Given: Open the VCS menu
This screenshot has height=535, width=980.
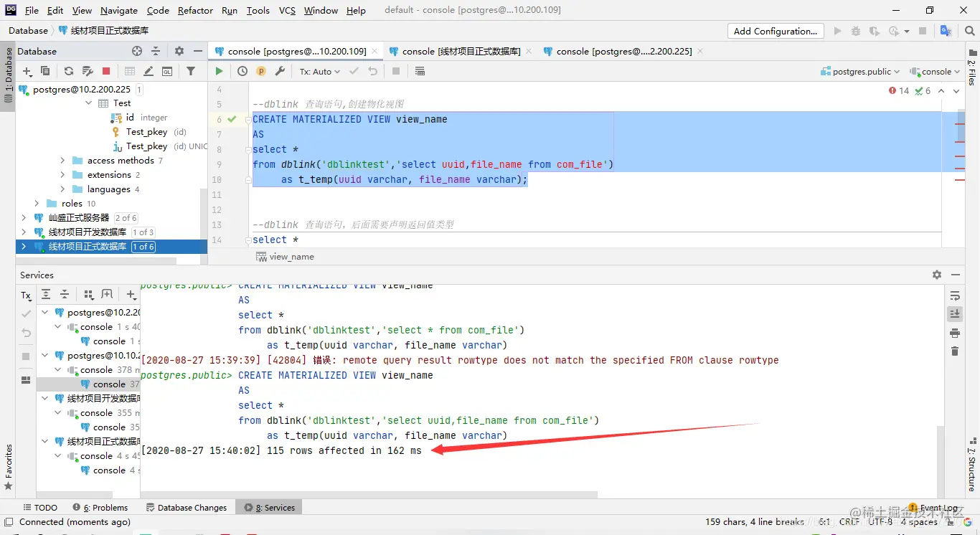Looking at the screenshot, I should pyautogui.click(x=287, y=10).
